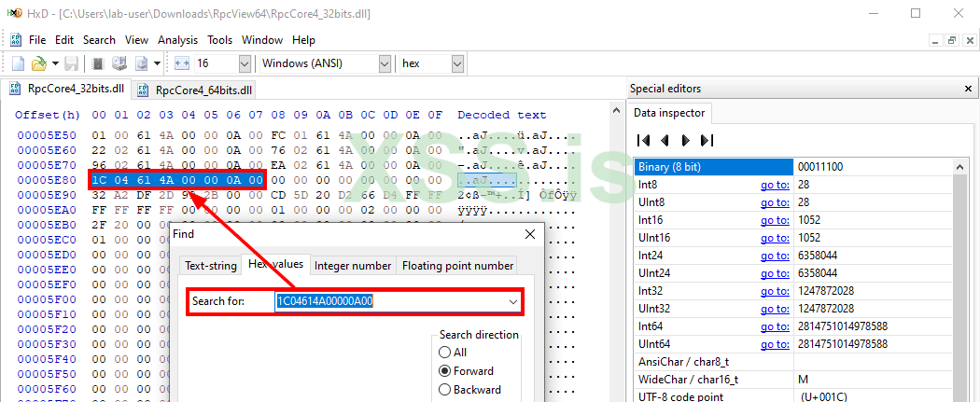This screenshot has height=402, width=980.
Task: Open the Search menu
Action: coord(99,40)
